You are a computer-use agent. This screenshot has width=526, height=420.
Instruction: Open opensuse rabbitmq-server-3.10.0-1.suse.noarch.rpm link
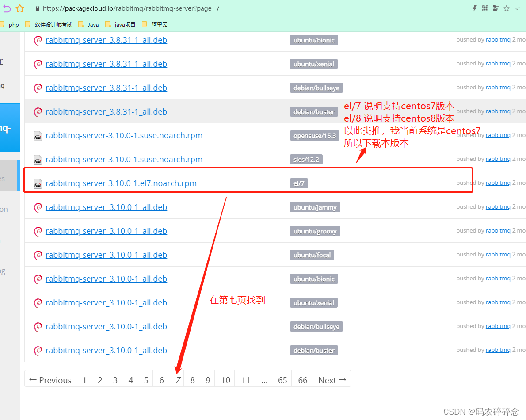click(124, 136)
